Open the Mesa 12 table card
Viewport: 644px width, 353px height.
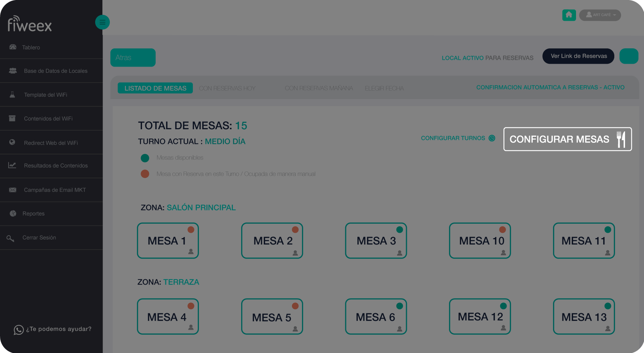point(480,317)
